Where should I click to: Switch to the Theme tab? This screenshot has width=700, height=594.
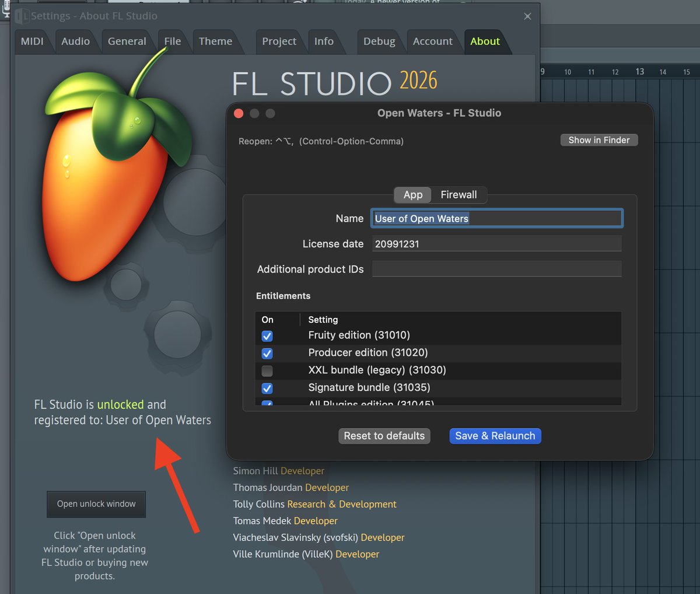(215, 41)
